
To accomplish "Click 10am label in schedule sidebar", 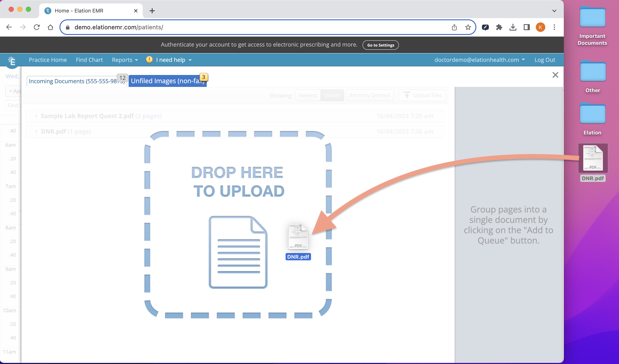I will pos(9,311).
